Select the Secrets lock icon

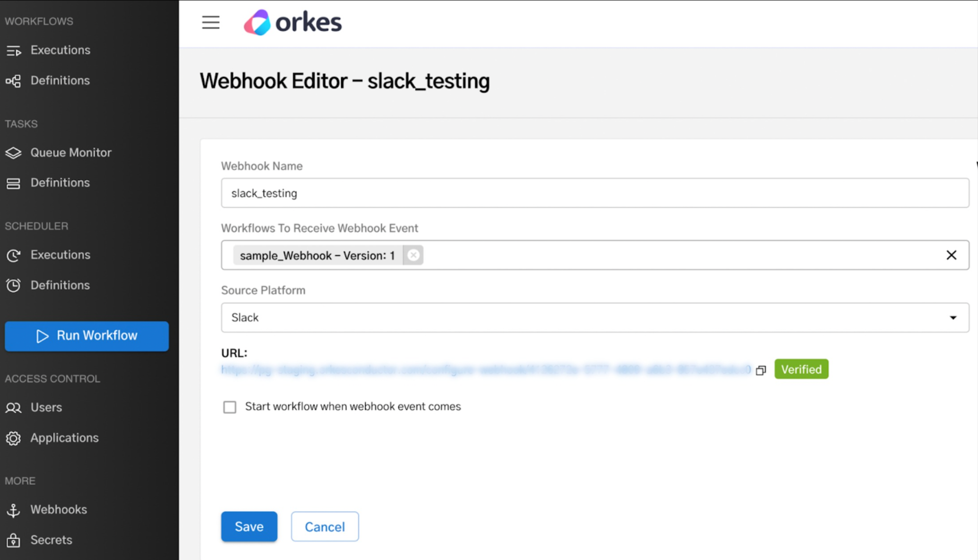pos(14,540)
